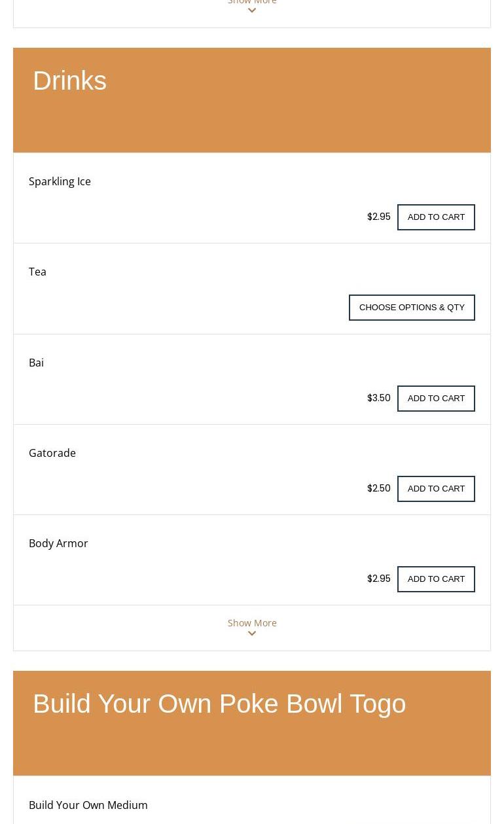Click the Bai $3.50 price

(x=378, y=398)
